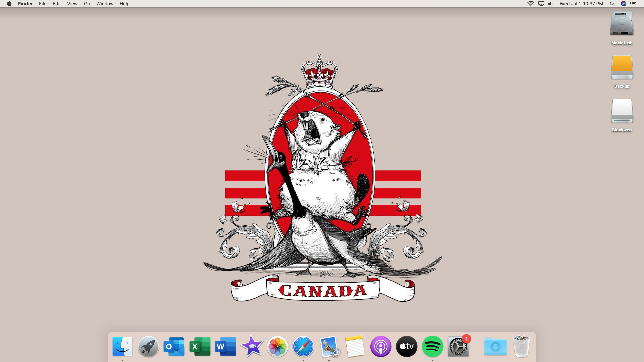Open the Trash

pos(521,346)
